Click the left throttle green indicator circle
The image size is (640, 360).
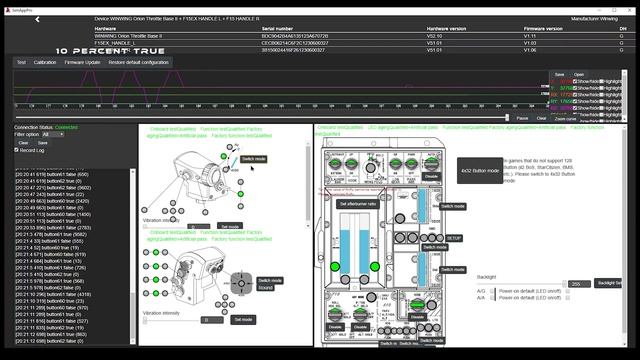coord(335,267)
